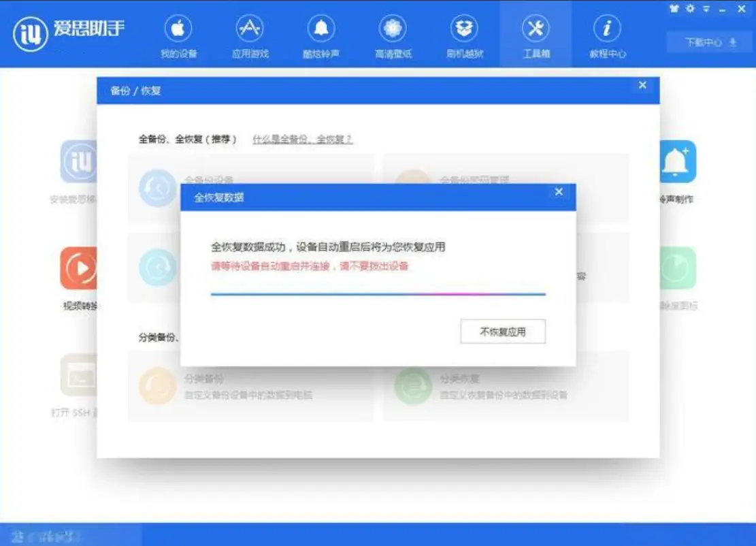Image resolution: width=756 pixels, height=546 pixels.
Task: Click the restore progress bar
Action: [378, 293]
